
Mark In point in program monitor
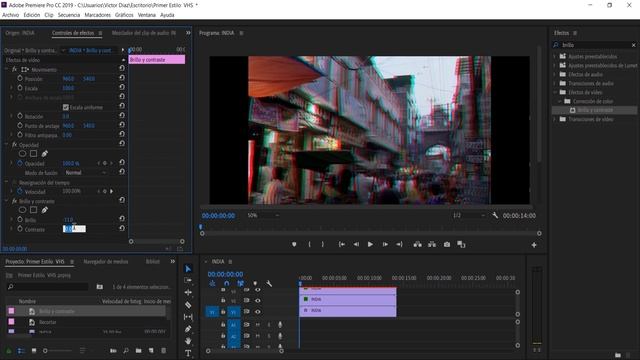[309, 244]
